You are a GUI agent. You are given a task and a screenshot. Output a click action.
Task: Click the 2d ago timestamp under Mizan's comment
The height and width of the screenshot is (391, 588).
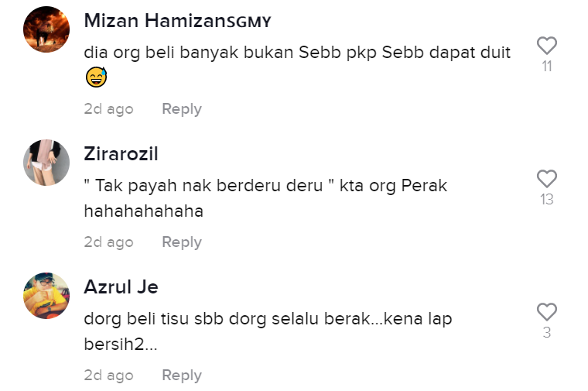(109, 109)
